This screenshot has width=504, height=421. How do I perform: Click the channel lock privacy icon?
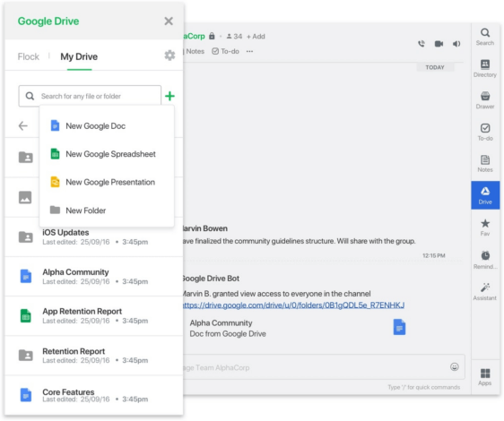(x=212, y=36)
